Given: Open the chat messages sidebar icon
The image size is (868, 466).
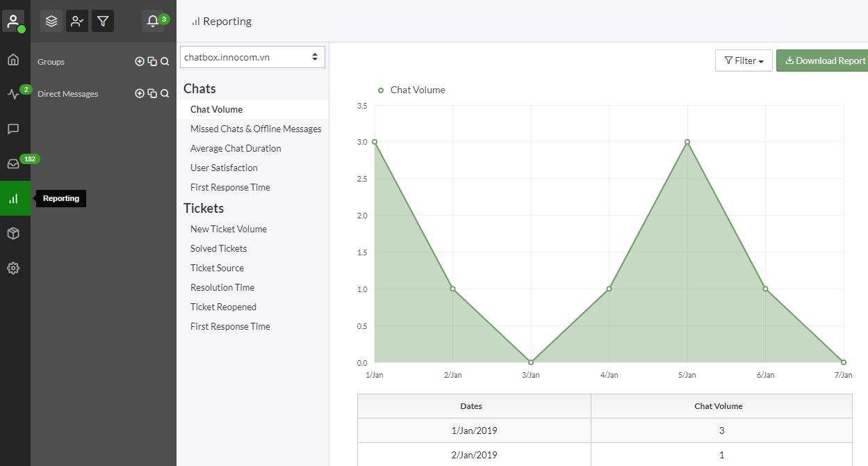Looking at the screenshot, I should pos(13,129).
